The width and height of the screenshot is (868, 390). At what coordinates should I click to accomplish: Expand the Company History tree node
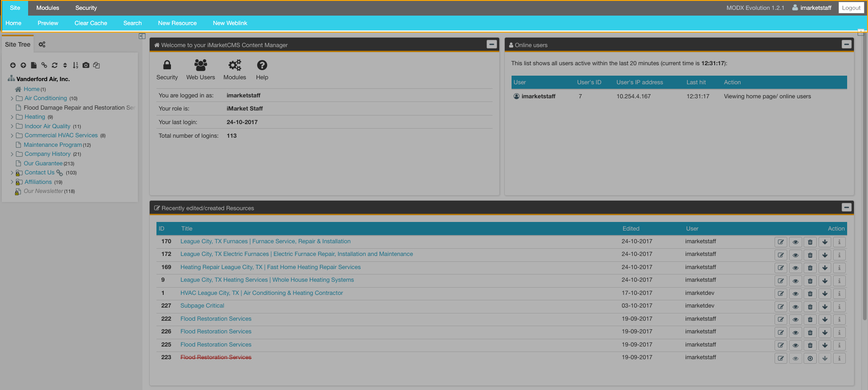12,154
